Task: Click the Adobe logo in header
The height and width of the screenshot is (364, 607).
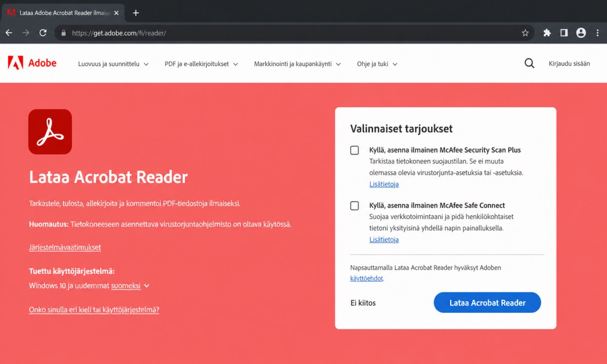Action: click(32, 63)
